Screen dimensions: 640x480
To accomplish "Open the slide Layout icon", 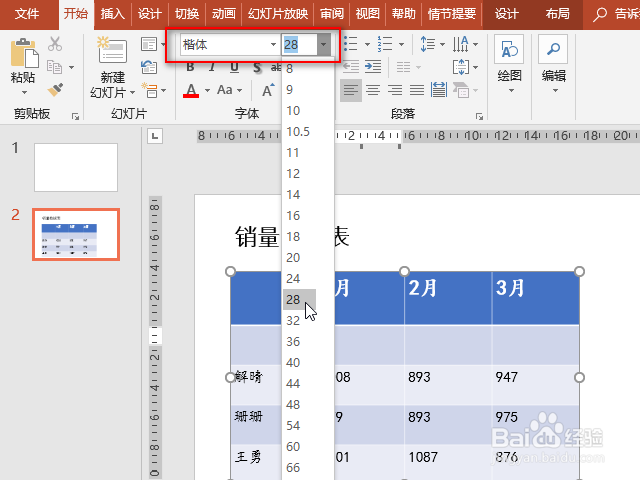I will click(149, 44).
